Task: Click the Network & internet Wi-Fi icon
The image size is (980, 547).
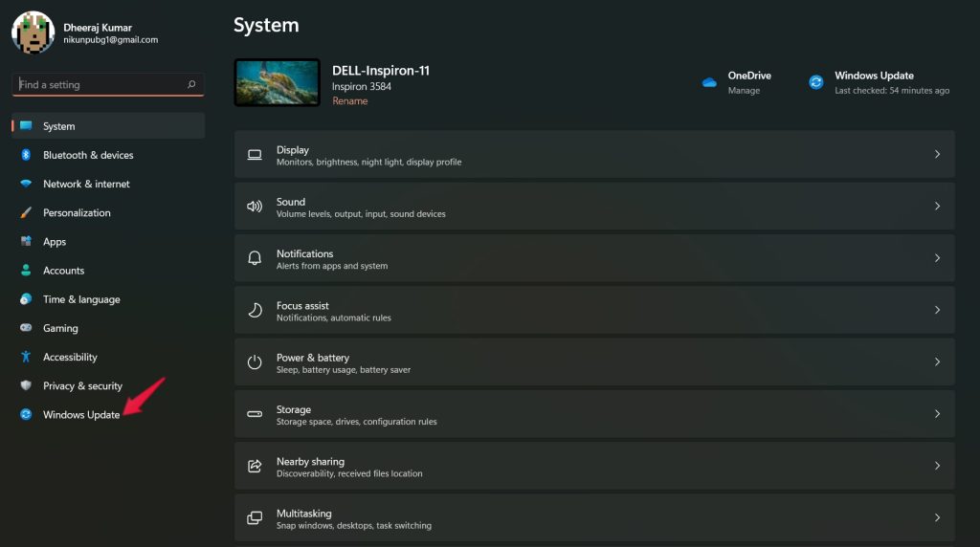Action: [x=26, y=184]
